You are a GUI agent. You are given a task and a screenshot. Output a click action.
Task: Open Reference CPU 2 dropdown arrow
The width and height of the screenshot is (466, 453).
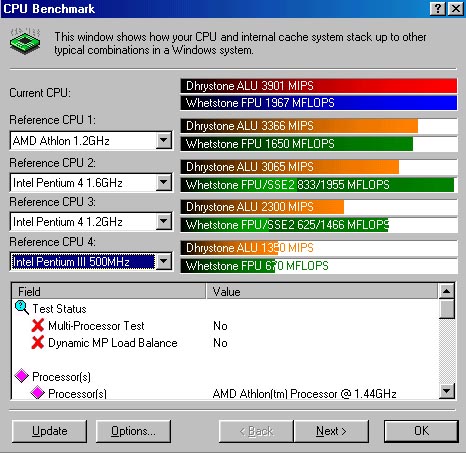pos(163,182)
